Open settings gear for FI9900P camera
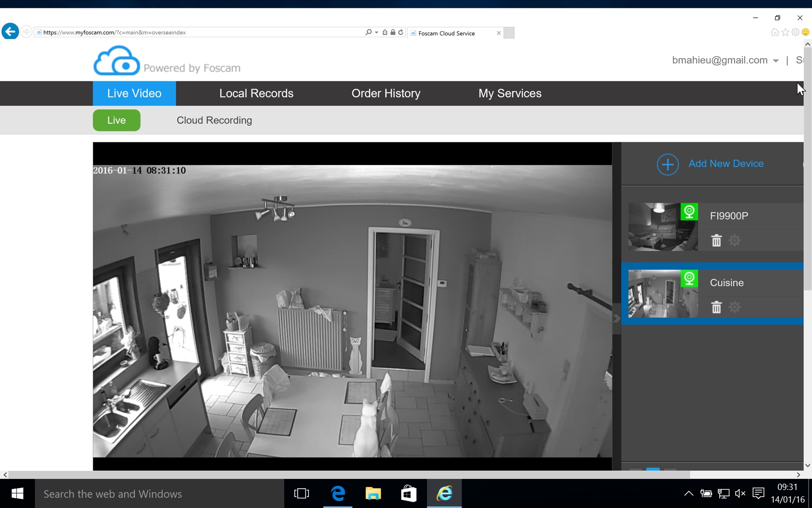Screen dimensions: 812x508 pyautogui.click(x=735, y=240)
